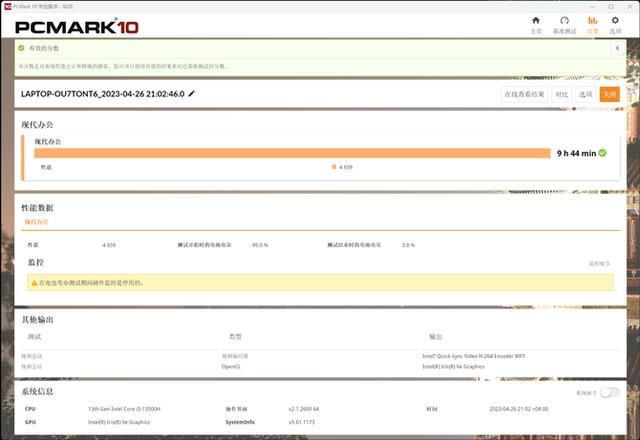Screen dimensions: 640x440
Task: Open the Home (主页) navigation icon
Action: 536,20
